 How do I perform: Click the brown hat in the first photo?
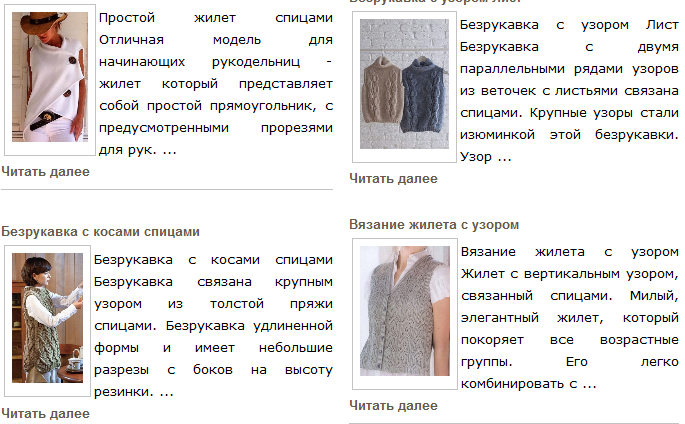(x=43, y=25)
